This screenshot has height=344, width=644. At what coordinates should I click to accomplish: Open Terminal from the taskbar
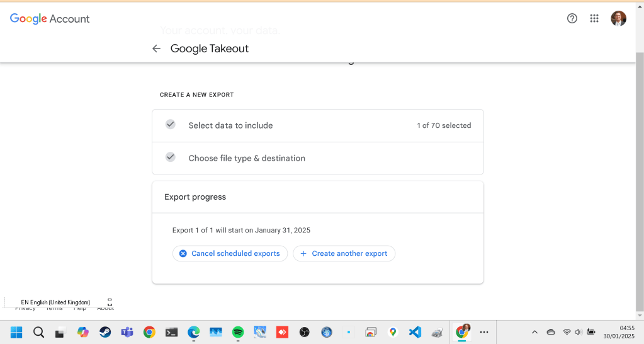click(171, 332)
